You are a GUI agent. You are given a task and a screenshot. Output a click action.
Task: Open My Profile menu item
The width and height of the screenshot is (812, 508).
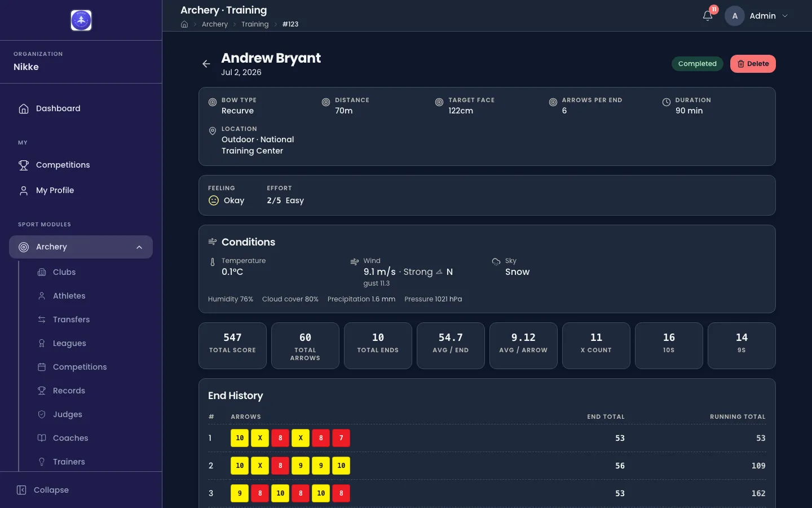pos(81,190)
